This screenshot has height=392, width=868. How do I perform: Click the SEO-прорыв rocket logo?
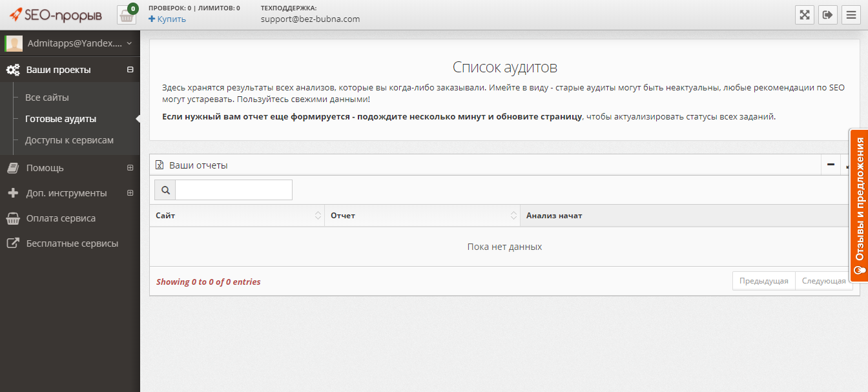(x=56, y=14)
